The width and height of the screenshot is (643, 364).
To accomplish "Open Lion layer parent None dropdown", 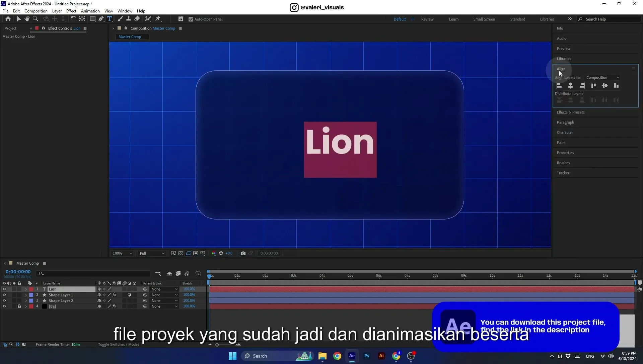I will point(164,289).
